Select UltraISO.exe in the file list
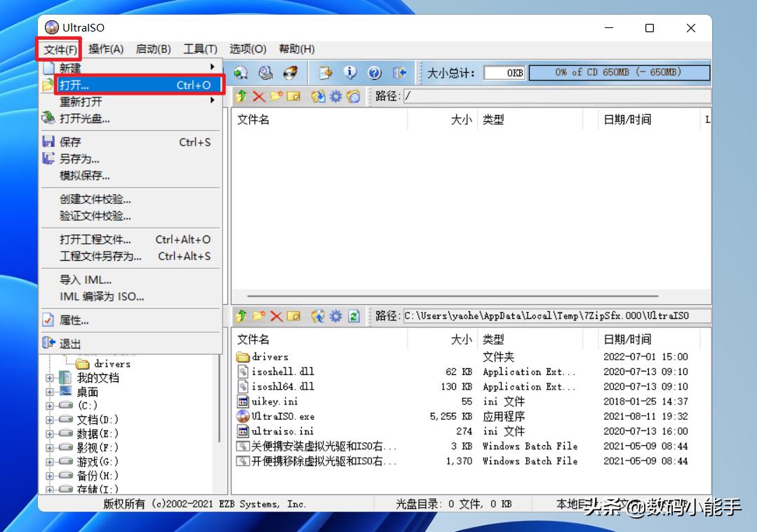Image resolution: width=757 pixels, height=532 pixels. tap(284, 416)
